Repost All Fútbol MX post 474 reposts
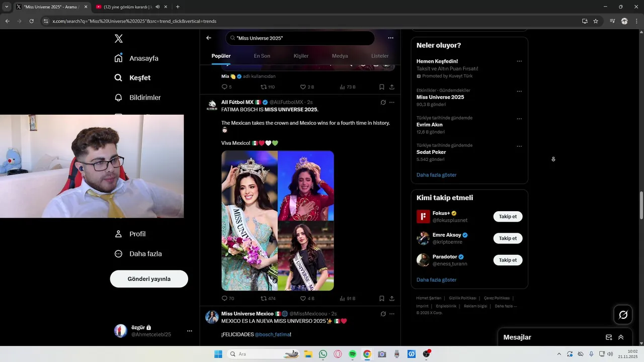This screenshot has width=644, height=362. 268,298
